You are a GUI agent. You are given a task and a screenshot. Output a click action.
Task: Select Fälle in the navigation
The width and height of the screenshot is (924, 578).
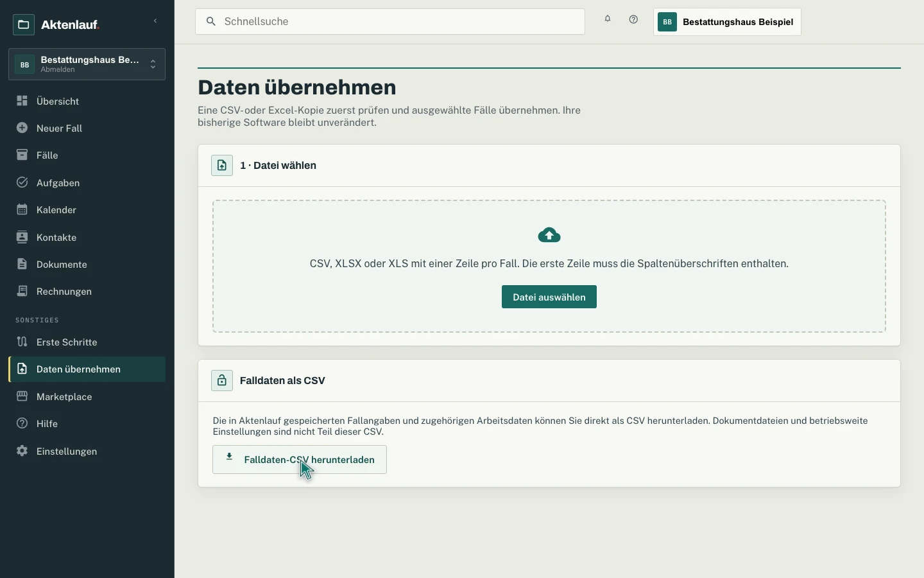click(87, 155)
